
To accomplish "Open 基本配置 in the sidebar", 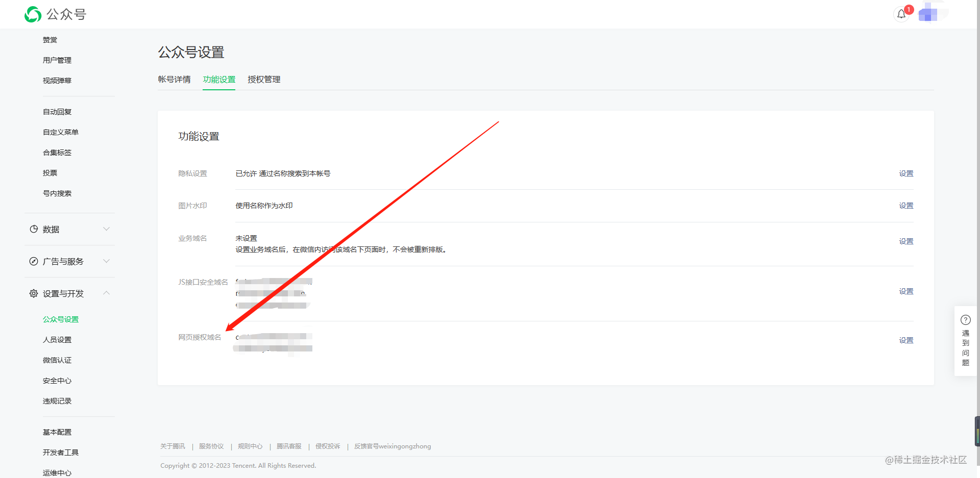I will [x=57, y=432].
